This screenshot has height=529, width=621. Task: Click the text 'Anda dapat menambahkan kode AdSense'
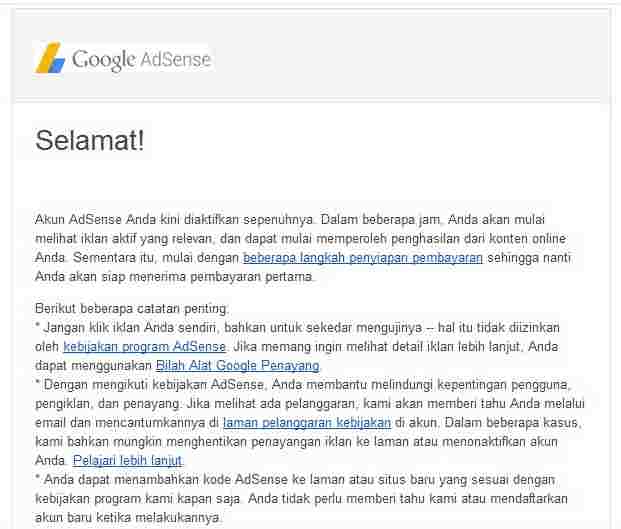click(x=166, y=480)
